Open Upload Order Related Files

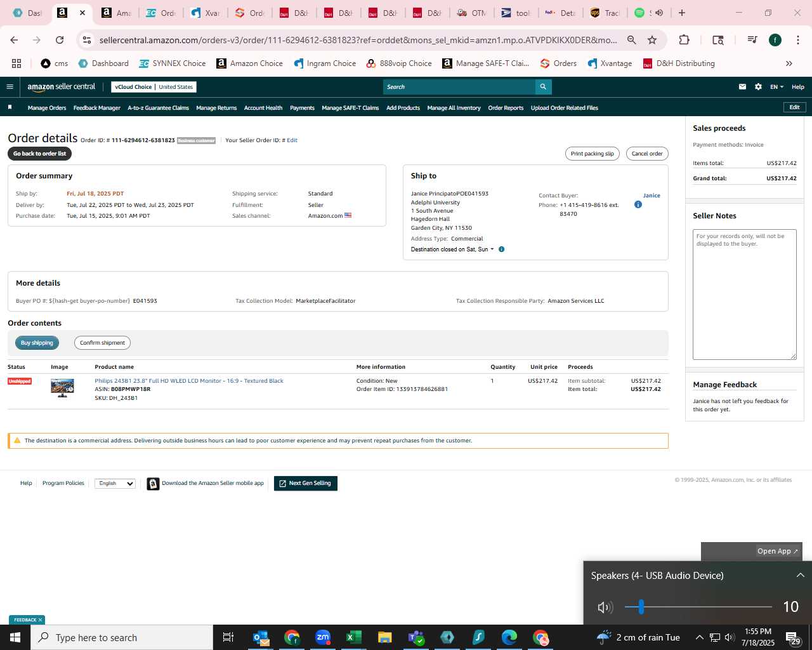click(x=565, y=108)
